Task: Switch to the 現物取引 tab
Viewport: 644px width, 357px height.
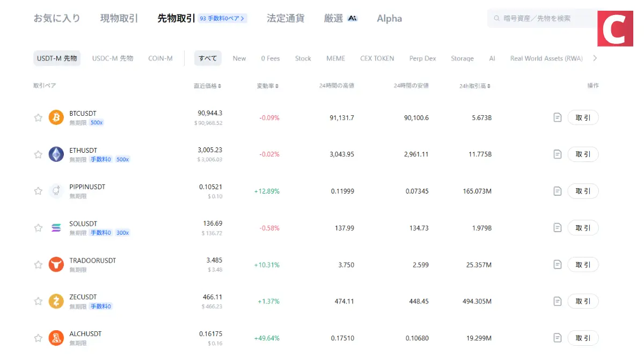Action: [x=119, y=18]
